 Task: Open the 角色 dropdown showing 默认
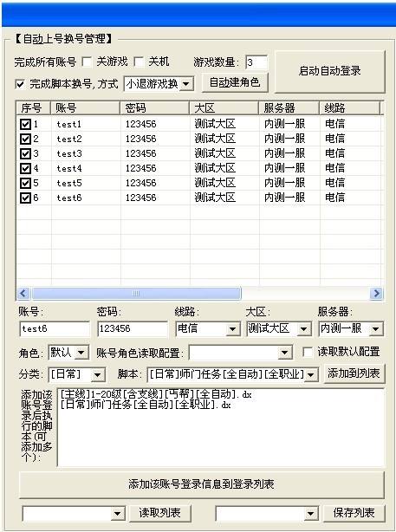coord(81,353)
